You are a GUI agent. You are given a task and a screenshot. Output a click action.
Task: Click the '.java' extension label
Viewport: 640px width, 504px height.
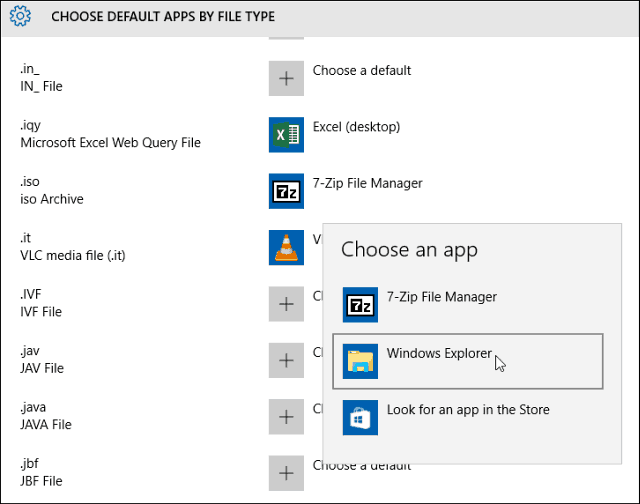pos(33,407)
